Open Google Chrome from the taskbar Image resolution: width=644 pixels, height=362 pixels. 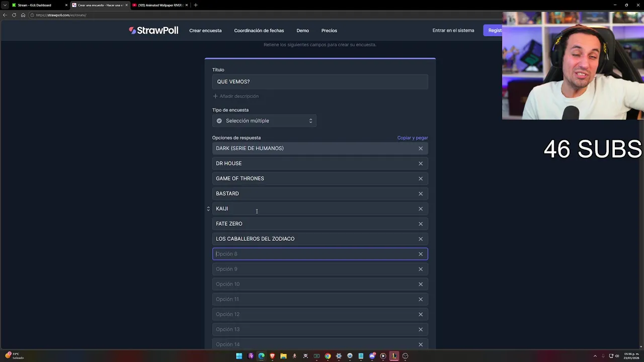pos(328,356)
